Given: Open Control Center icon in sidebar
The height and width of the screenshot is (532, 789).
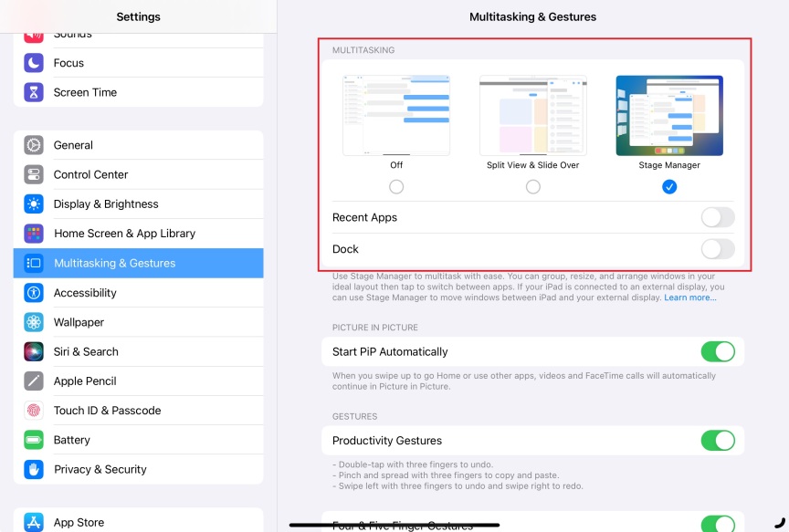Looking at the screenshot, I should click(x=34, y=174).
